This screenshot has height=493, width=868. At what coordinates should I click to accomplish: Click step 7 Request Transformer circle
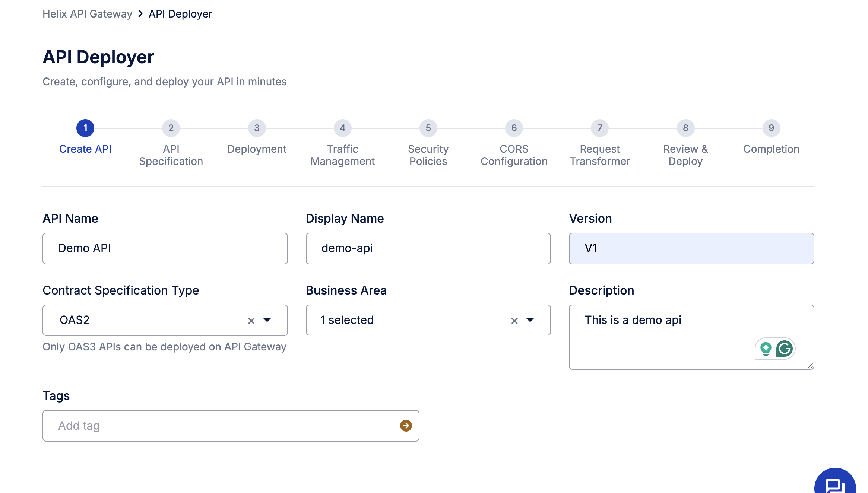[599, 128]
